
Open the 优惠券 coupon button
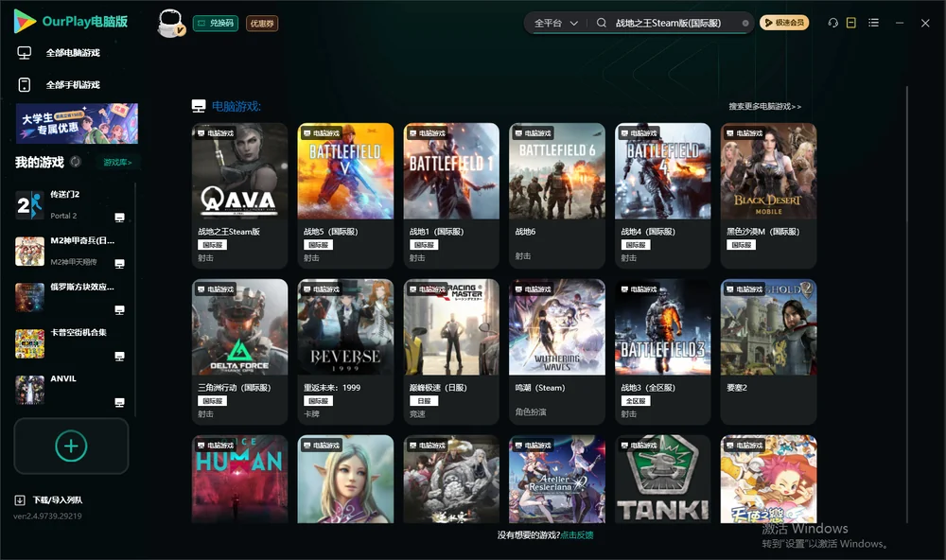(x=262, y=24)
